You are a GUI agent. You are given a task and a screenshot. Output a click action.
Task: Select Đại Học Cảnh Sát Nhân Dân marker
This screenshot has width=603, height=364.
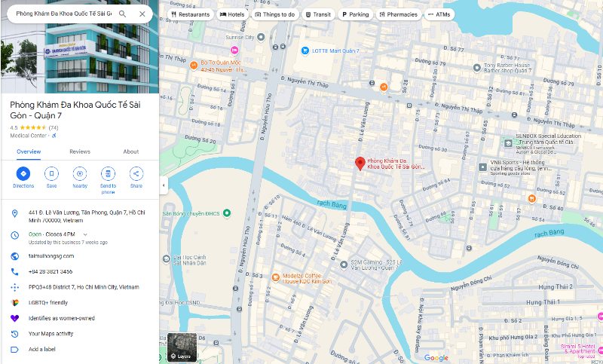click(166, 259)
